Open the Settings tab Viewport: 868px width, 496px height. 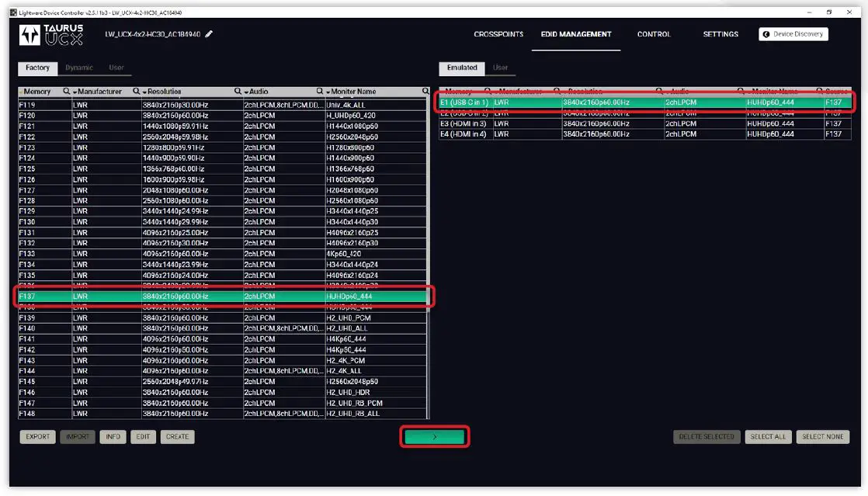720,34
